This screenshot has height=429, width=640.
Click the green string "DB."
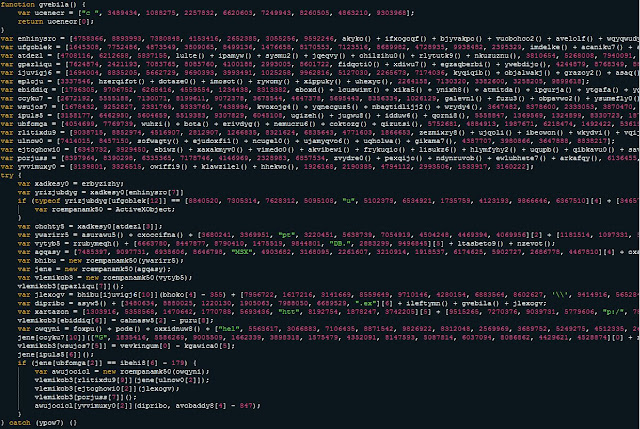click(340, 243)
